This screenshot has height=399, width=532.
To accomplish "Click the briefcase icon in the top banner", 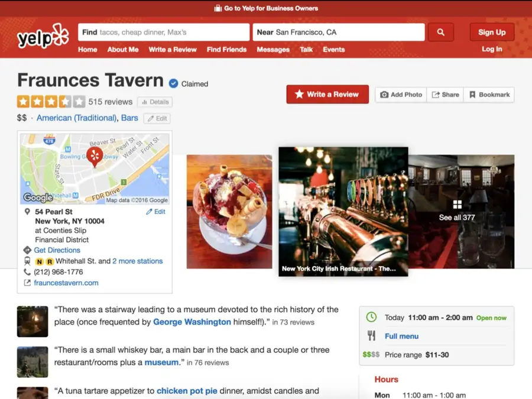I will coord(218,8).
